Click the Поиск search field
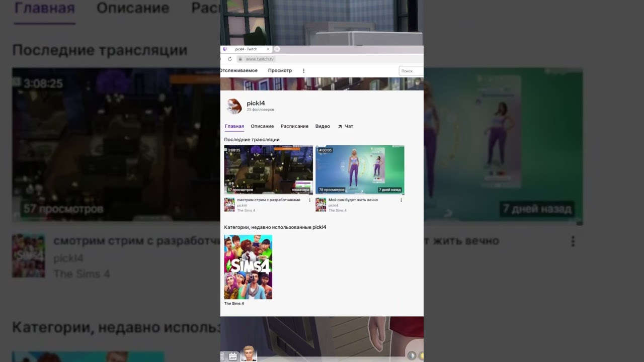This screenshot has width=644, height=362. [411, 71]
